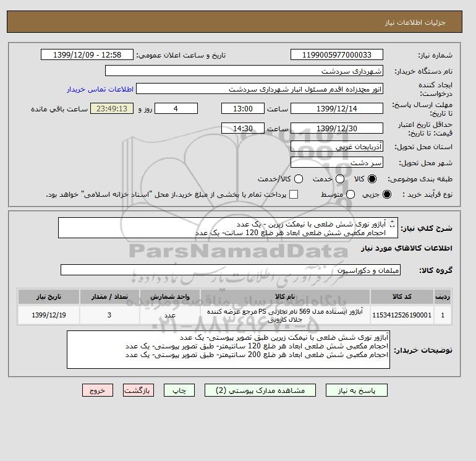Click the گروه کالا field مبلمان و دکوراسیون

(231, 270)
